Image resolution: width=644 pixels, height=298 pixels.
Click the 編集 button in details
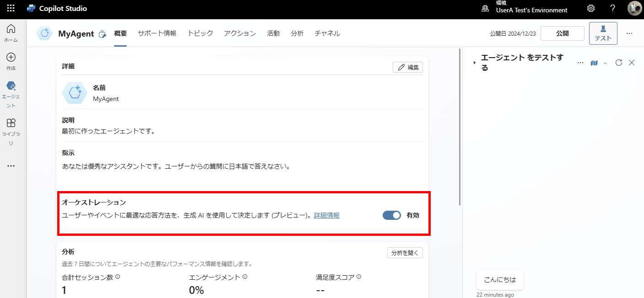(x=408, y=67)
